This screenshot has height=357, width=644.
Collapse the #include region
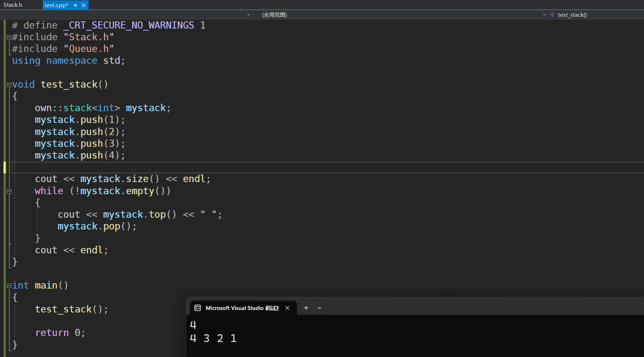pos(9,37)
